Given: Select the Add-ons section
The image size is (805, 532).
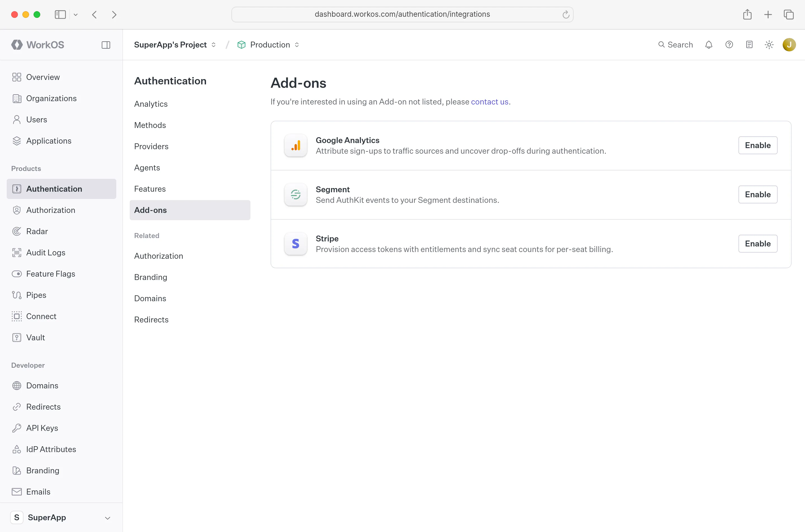Looking at the screenshot, I should [190, 210].
